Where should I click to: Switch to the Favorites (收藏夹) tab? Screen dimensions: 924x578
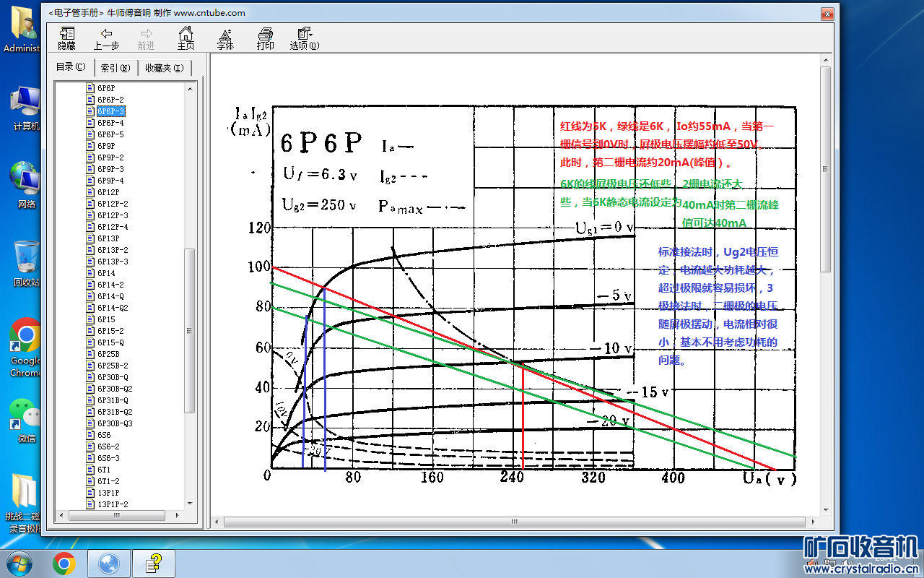click(x=164, y=68)
